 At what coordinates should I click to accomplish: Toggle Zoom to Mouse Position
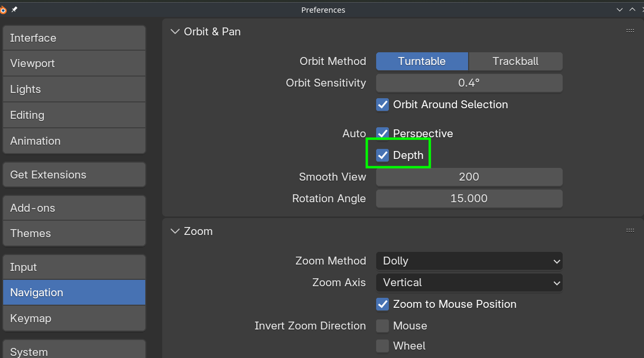382,304
